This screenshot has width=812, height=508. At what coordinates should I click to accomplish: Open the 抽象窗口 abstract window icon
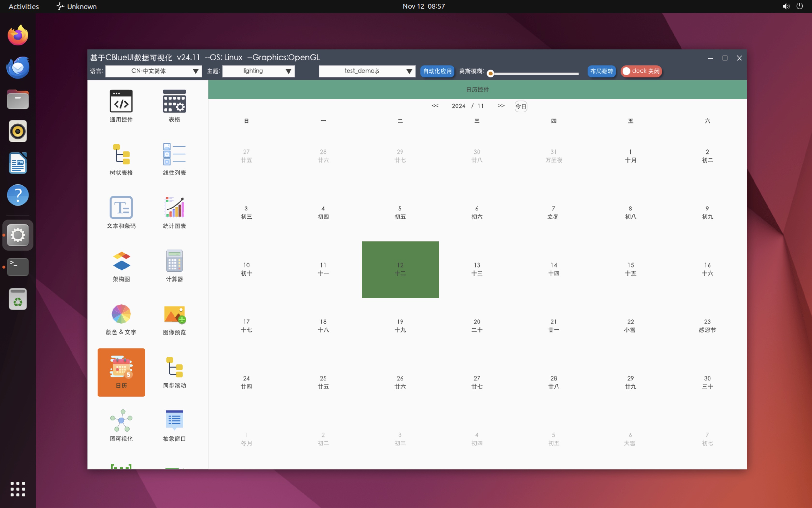tap(174, 426)
